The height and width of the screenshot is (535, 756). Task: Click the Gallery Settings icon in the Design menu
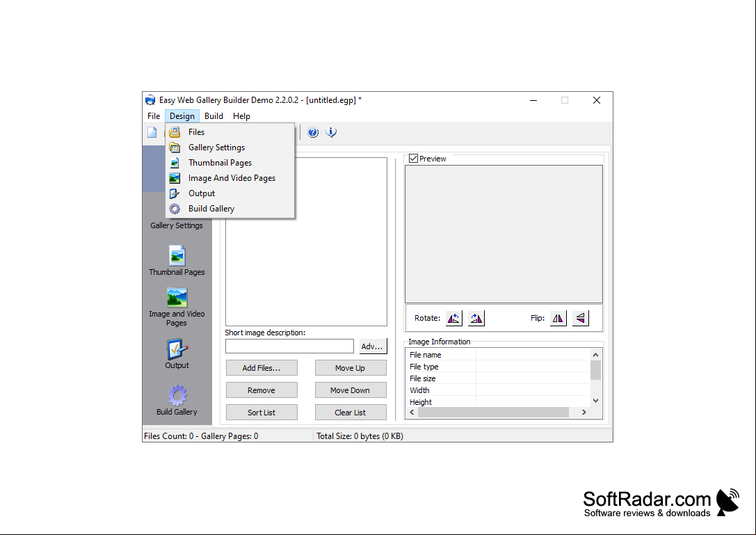(175, 147)
